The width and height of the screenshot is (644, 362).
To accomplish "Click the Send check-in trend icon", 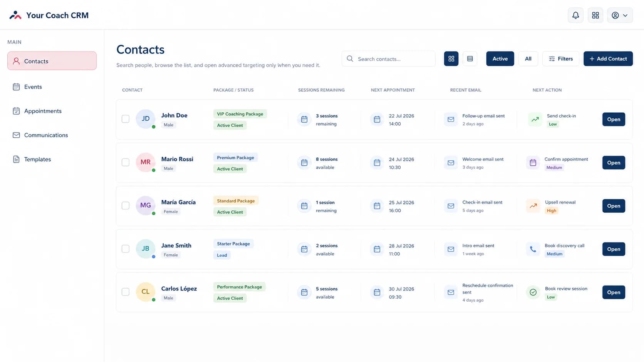I will pyautogui.click(x=535, y=120).
